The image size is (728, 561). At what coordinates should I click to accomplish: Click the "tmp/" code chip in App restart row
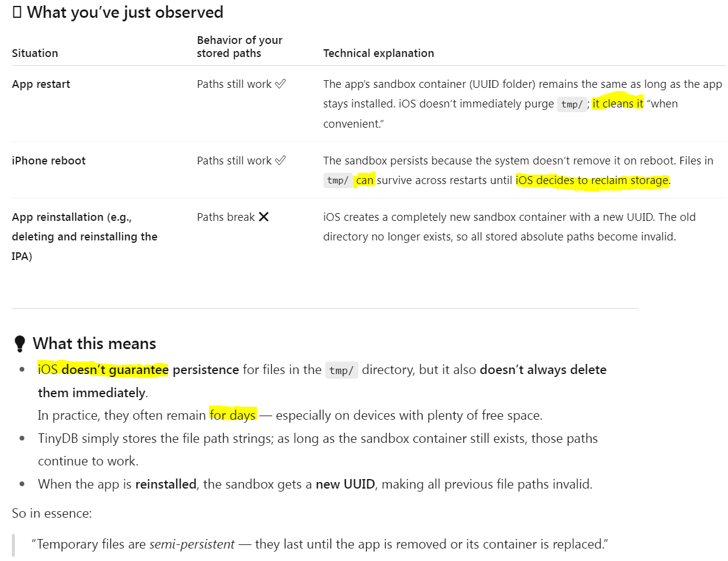point(572,104)
